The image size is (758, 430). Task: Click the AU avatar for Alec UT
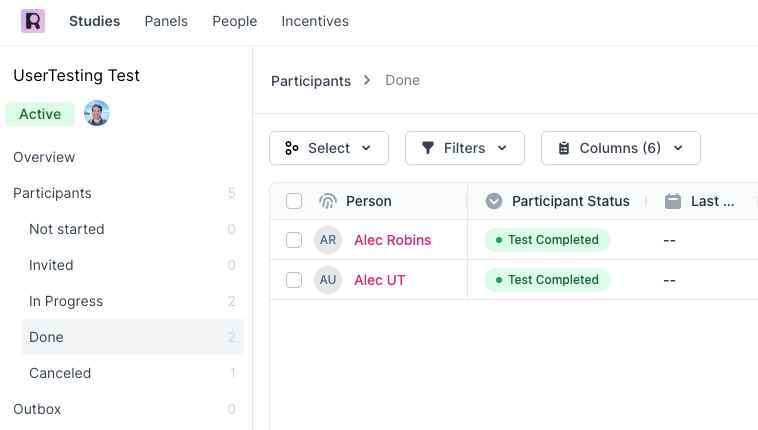(328, 280)
